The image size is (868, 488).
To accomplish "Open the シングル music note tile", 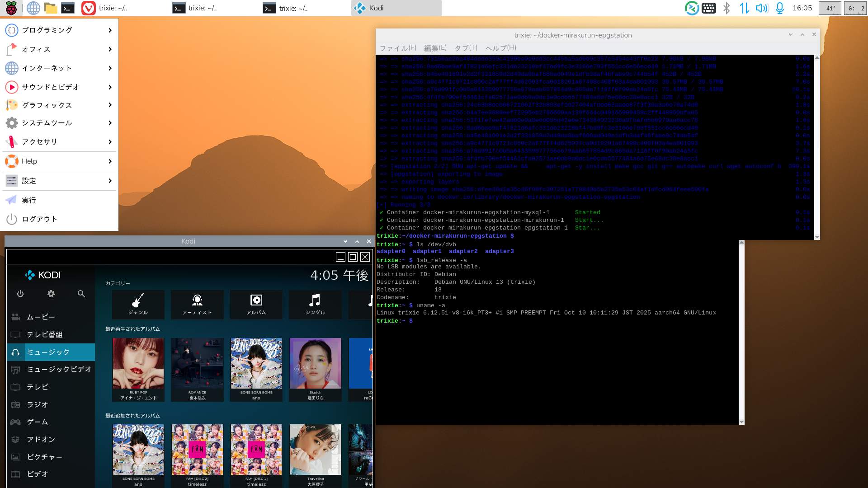I will pyautogui.click(x=315, y=305).
